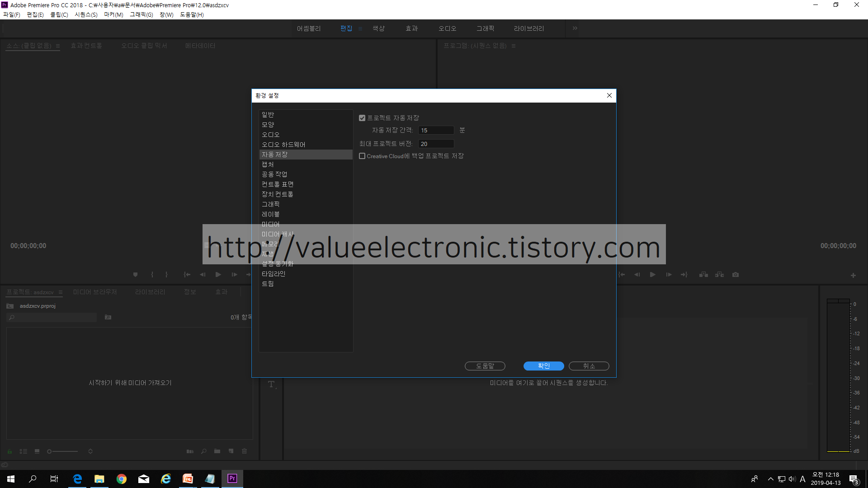Click the Lift button in program monitor
The height and width of the screenshot is (488, 868).
(x=703, y=275)
